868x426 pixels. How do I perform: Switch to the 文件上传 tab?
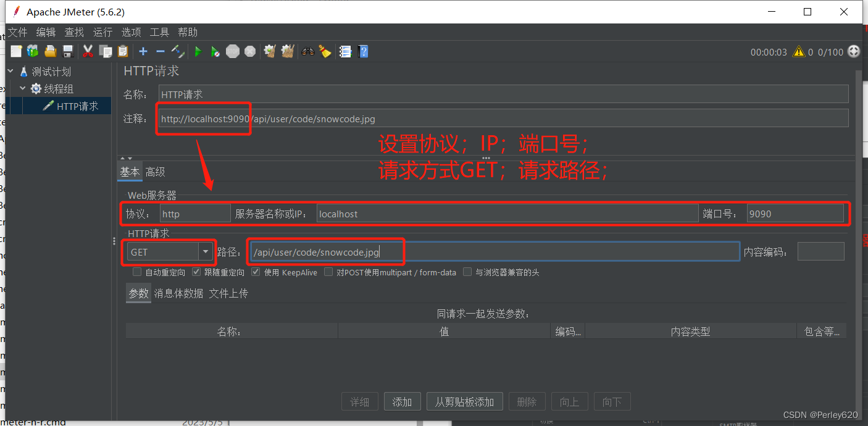228,293
